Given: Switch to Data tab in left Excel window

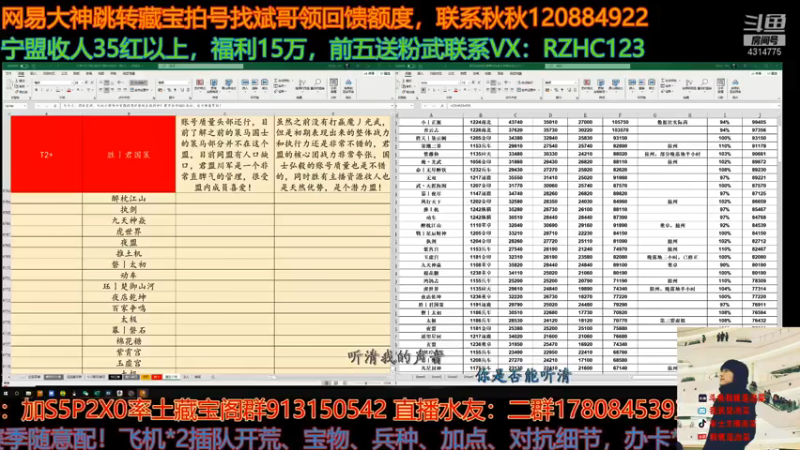Looking at the screenshot, I should [76, 73].
